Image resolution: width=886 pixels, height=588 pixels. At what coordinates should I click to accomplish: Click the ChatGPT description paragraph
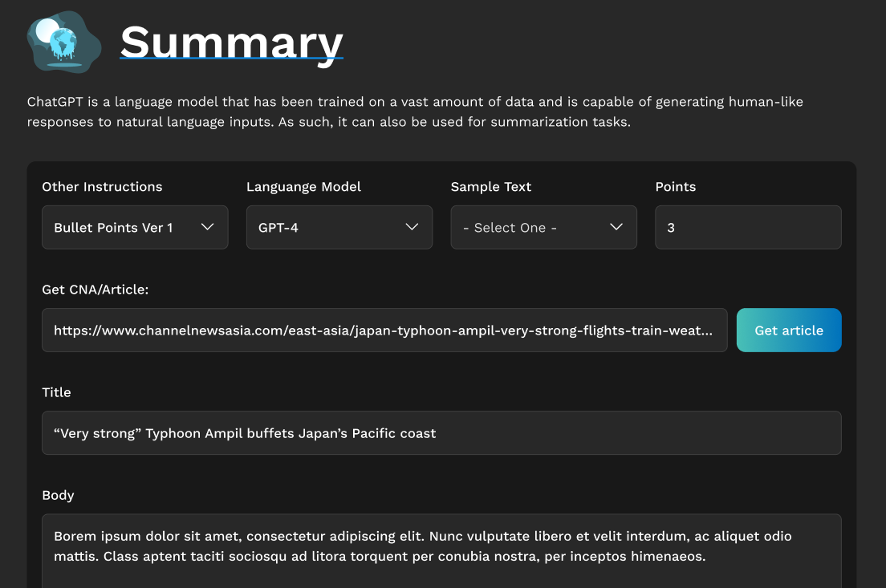click(x=415, y=112)
